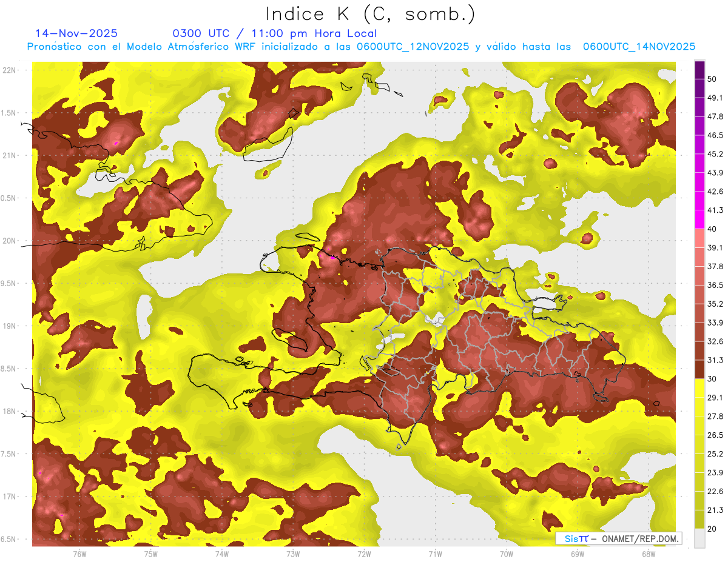This screenshot has width=728, height=562.
Task: Click the '72W' longitude axis label
Action: point(364,554)
